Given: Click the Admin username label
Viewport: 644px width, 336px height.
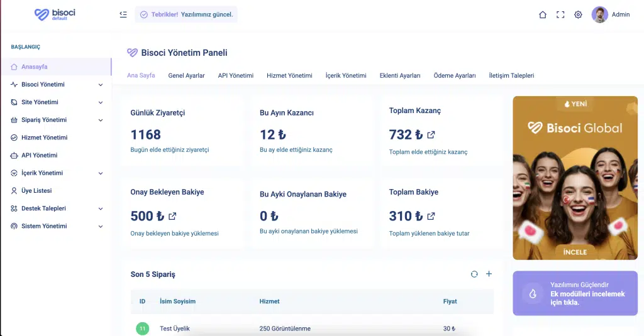Looking at the screenshot, I should coord(621,14).
